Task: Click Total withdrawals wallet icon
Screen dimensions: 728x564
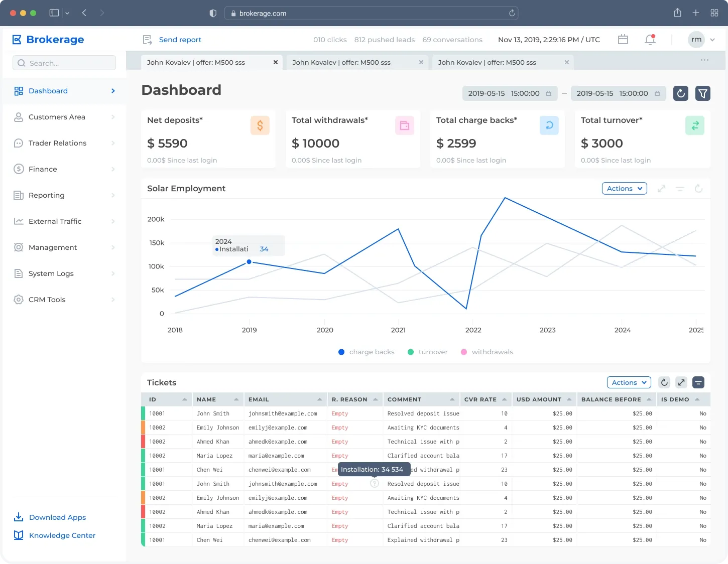Action: pyautogui.click(x=405, y=125)
